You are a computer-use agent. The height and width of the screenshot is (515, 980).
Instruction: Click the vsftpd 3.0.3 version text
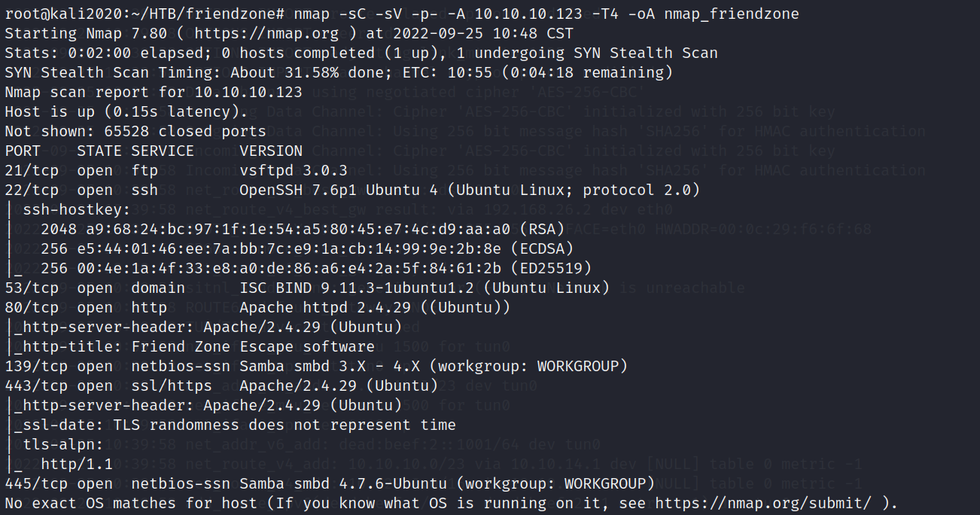tap(294, 171)
